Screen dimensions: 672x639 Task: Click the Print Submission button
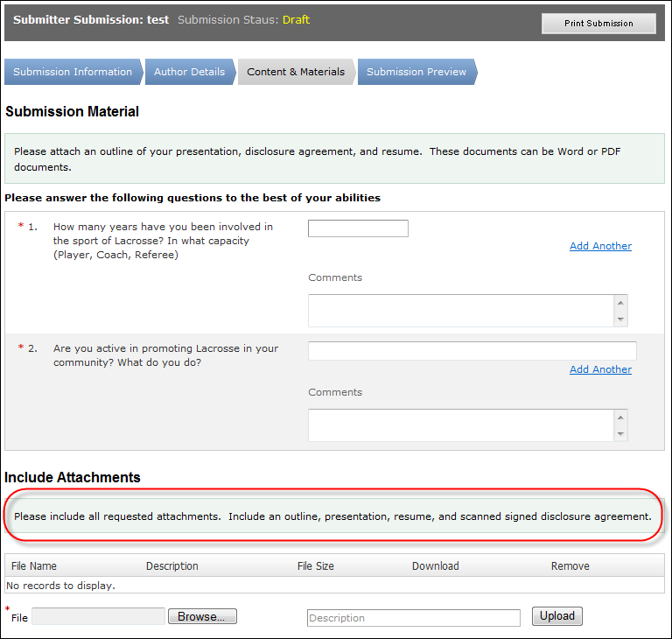(598, 24)
